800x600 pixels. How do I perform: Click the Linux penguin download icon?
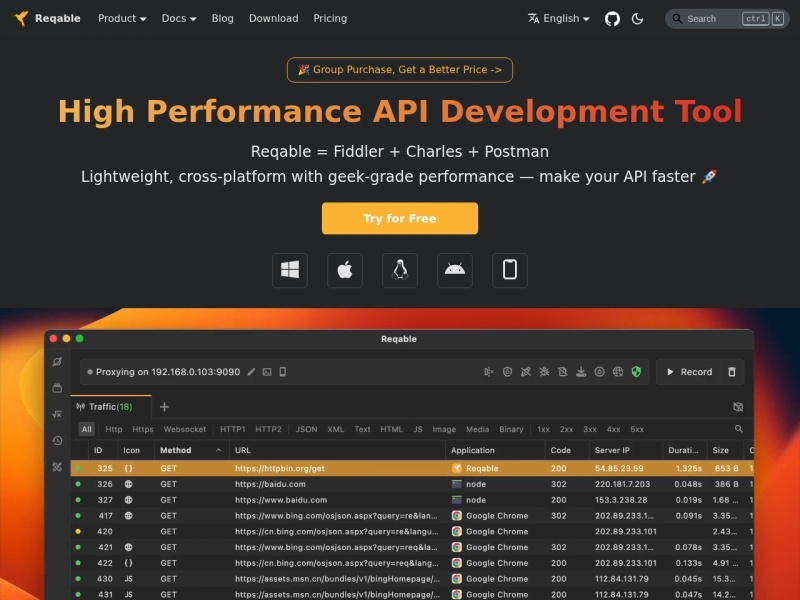tap(400, 270)
